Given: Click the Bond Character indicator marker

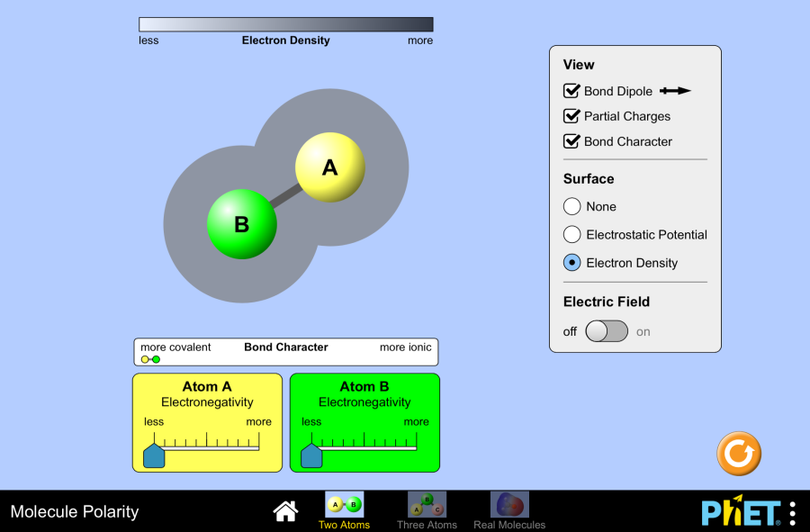Looking at the screenshot, I should [150, 359].
